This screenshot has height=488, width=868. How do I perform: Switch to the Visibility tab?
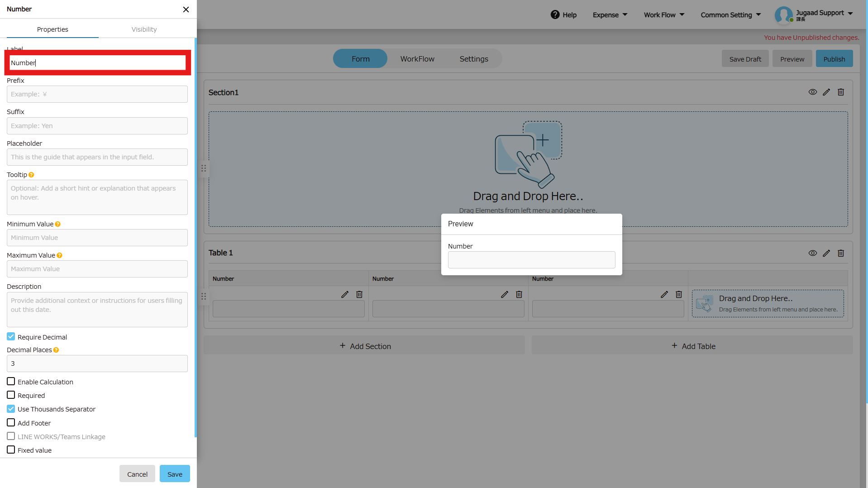(x=144, y=29)
